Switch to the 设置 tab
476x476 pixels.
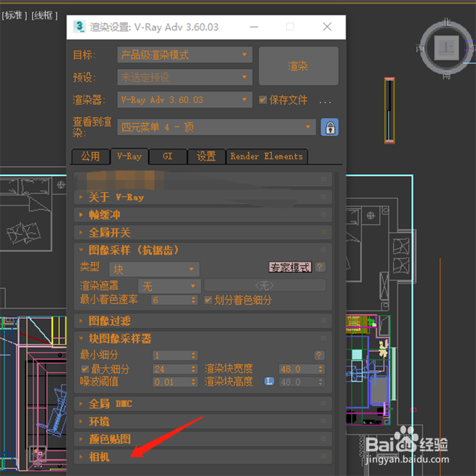tap(206, 156)
